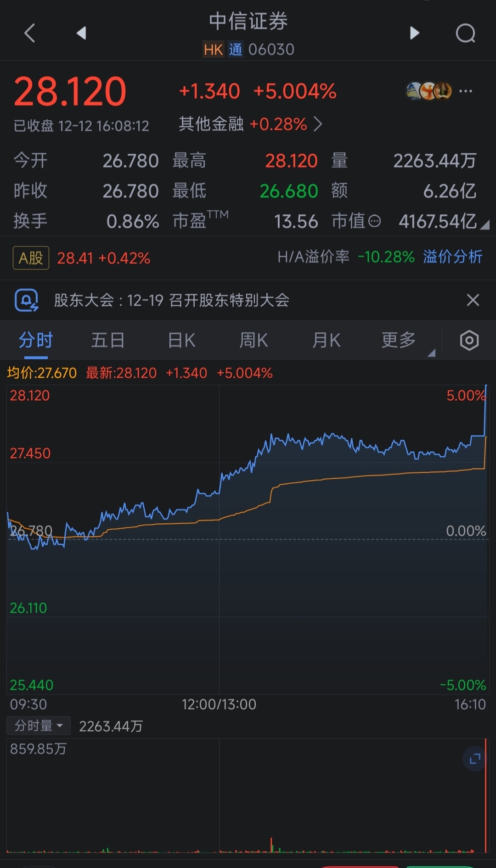The width and height of the screenshot is (496, 868).
Task: Tap the 859.85万 volume axis label
Action: [39, 749]
